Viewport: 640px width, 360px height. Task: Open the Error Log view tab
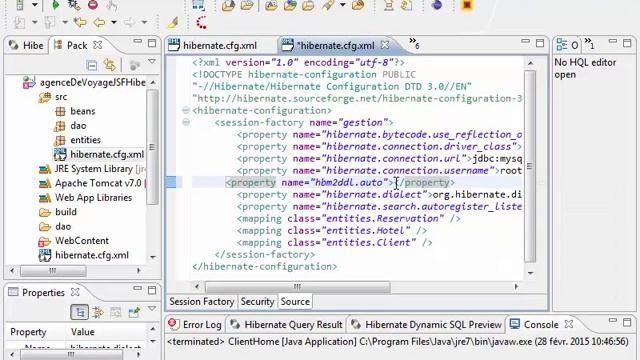coord(195,325)
